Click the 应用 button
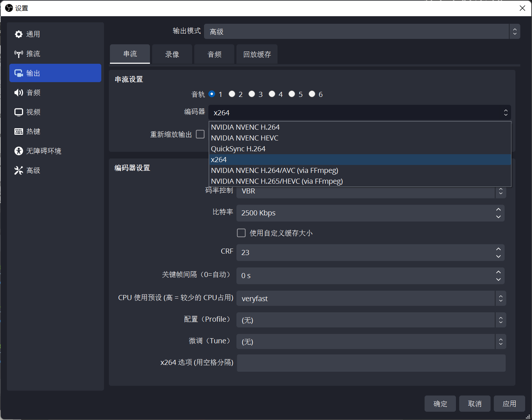 coord(509,403)
